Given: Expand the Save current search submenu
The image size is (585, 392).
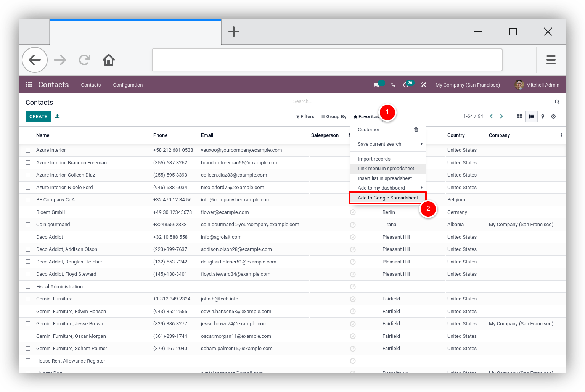Looking at the screenshot, I should point(387,144).
